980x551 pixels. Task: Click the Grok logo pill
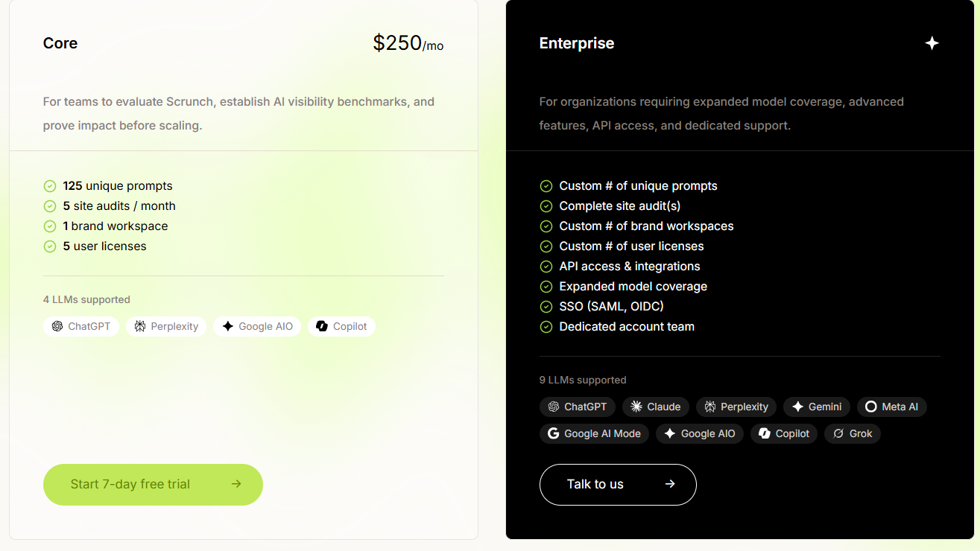[852, 433]
